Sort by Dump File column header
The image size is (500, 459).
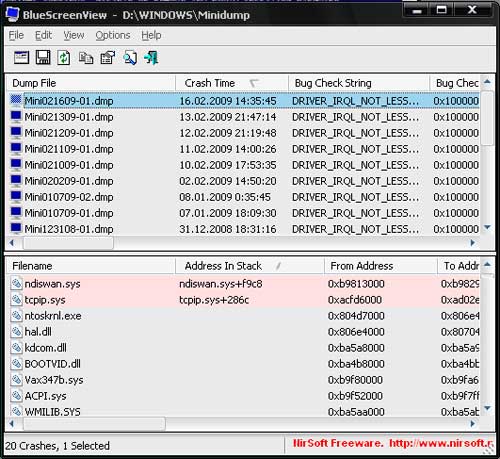tap(91, 83)
